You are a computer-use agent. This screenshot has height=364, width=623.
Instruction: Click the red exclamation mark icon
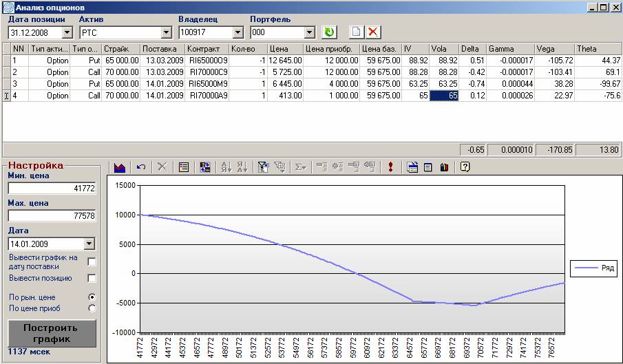390,167
